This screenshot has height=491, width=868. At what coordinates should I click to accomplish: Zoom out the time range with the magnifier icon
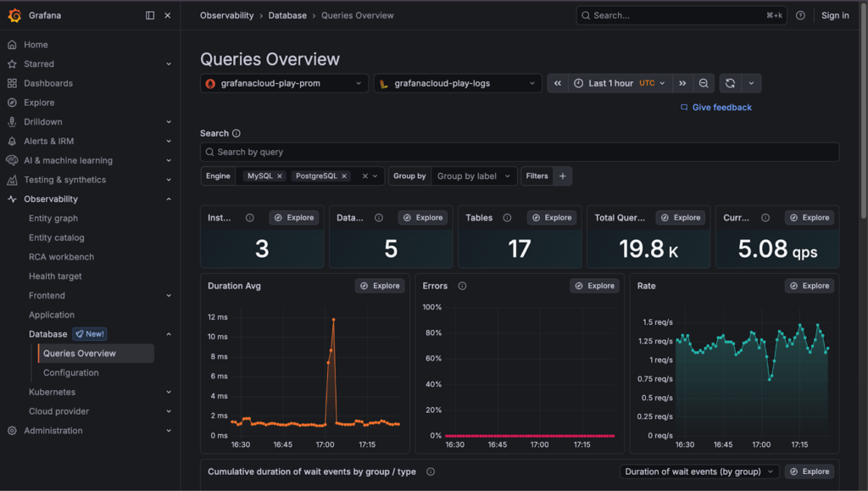pyautogui.click(x=704, y=82)
